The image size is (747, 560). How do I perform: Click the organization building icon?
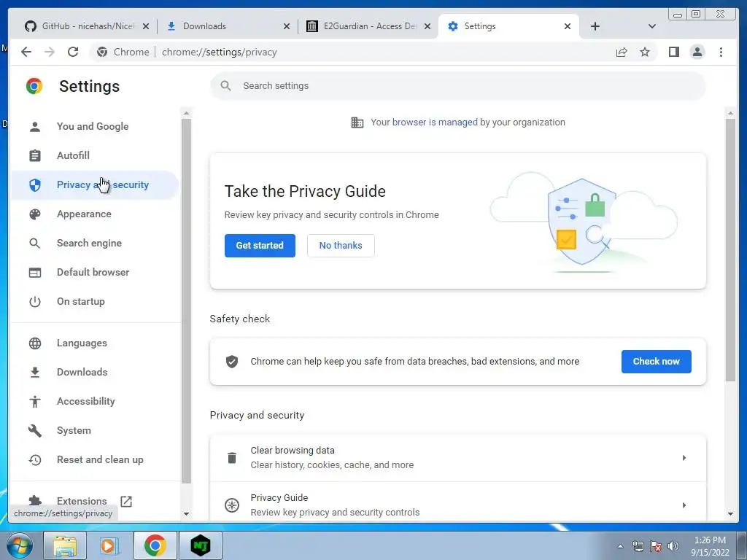pyautogui.click(x=357, y=122)
